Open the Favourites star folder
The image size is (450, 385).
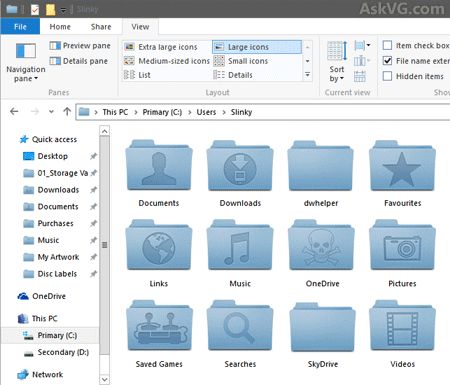pyautogui.click(x=402, y=165)
